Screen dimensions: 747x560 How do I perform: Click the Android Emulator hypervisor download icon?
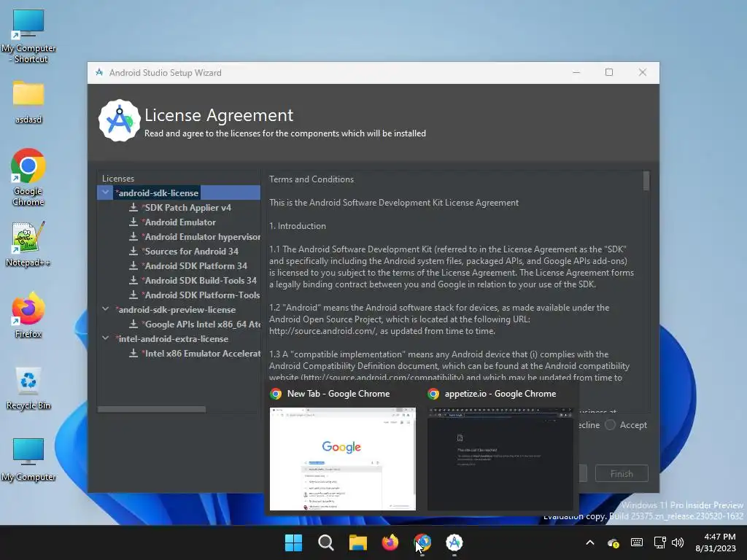point(133,237)
